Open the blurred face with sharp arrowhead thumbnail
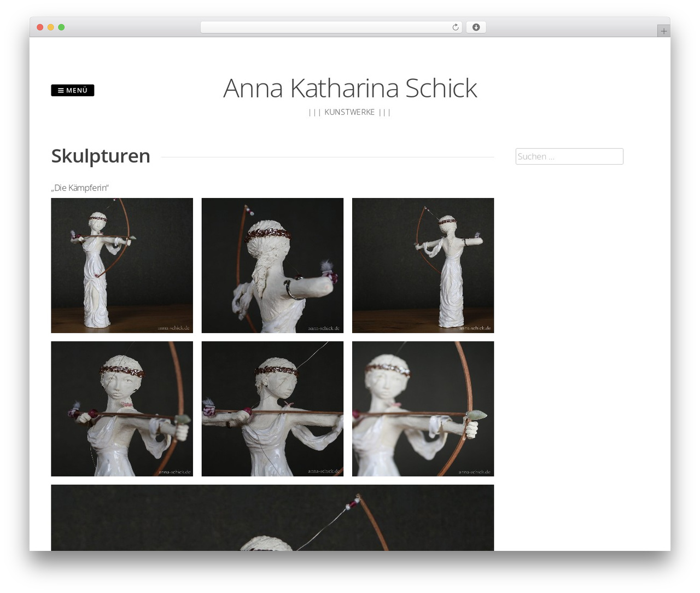The width and height of the screenshot is (700, 593). 423,409
